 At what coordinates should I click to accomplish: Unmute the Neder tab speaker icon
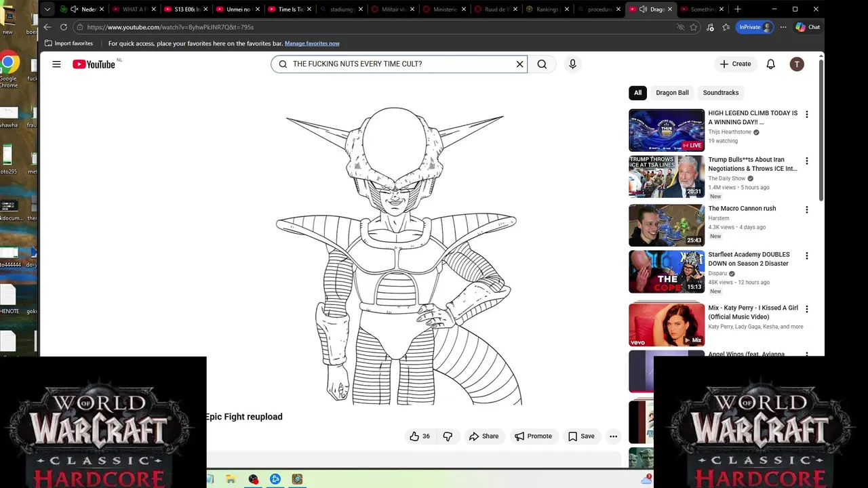click(74, 9)
